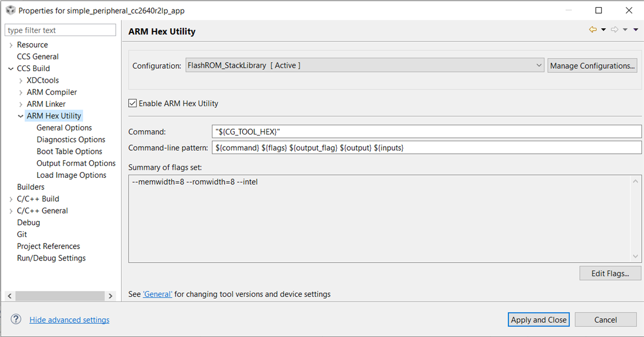The width and height of the screenshot is (644, 337).
Task: Follow the 'General' link
Action: 158,294
